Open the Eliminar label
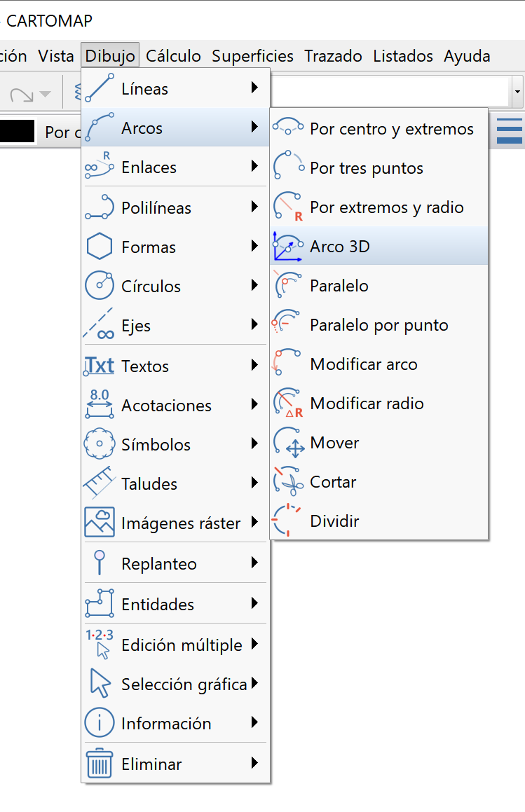 [151, 764]
